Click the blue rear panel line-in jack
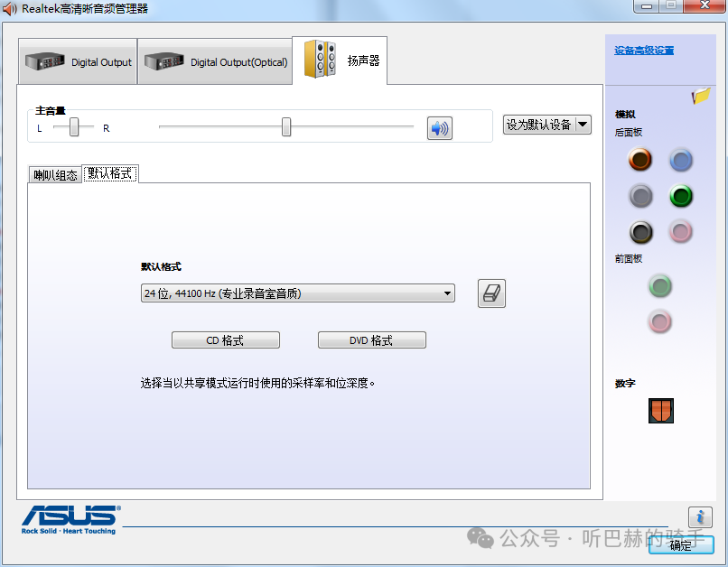 tap(680, 159)
